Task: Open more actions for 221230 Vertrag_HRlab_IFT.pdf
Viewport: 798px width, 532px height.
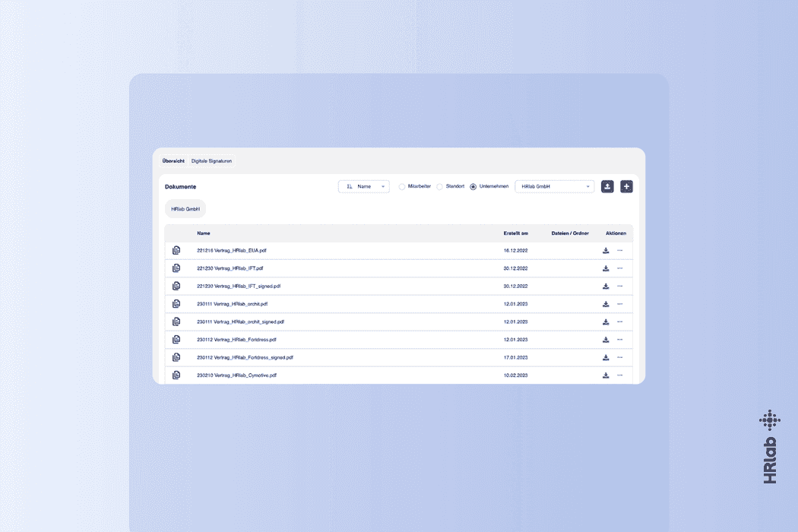Action: pos(620,268)
